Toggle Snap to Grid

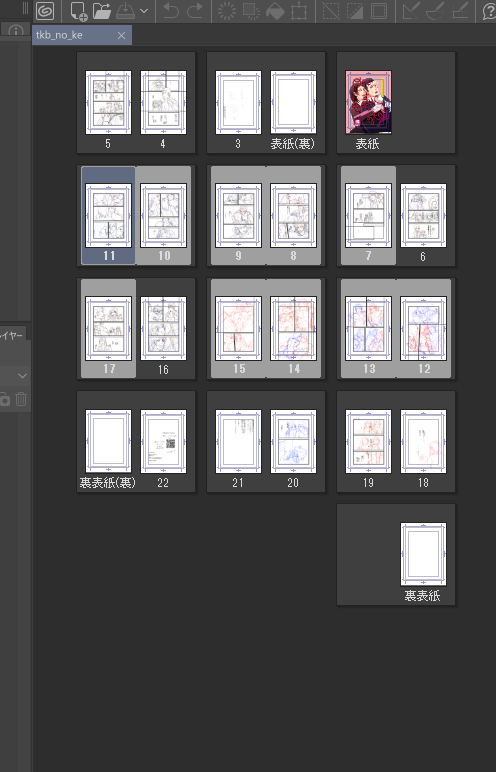coord(460,11)
